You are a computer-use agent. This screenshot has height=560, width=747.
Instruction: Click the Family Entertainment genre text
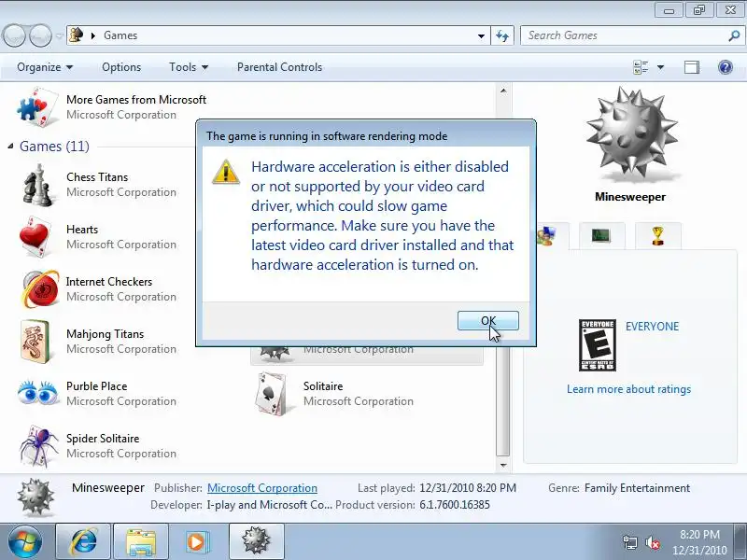click(637, 488)
